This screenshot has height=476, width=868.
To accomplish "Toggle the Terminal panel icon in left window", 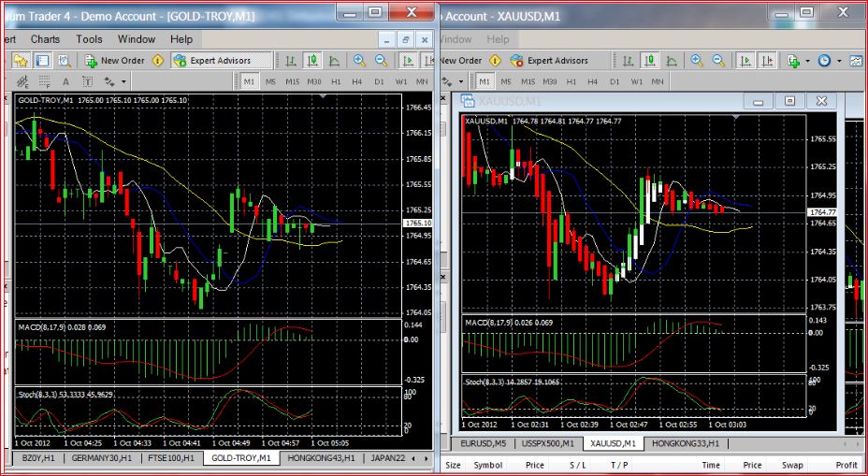I will tap(42, 61).
